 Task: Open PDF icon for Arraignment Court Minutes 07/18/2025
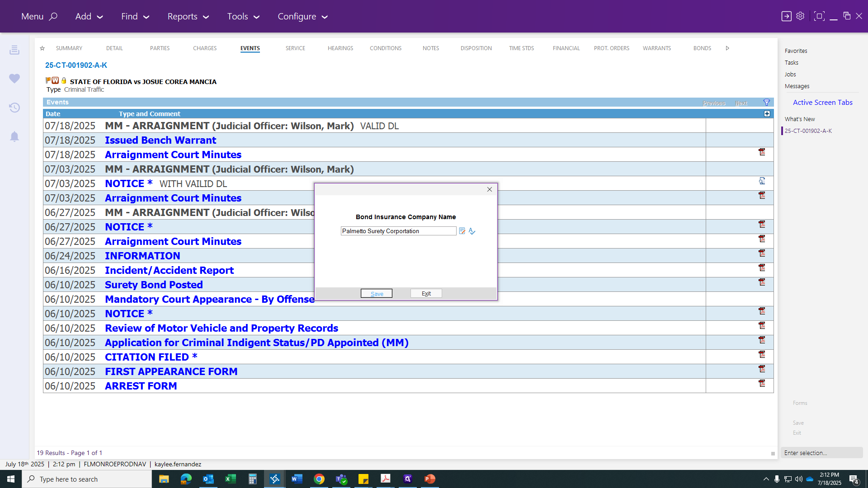click(762, 152)
